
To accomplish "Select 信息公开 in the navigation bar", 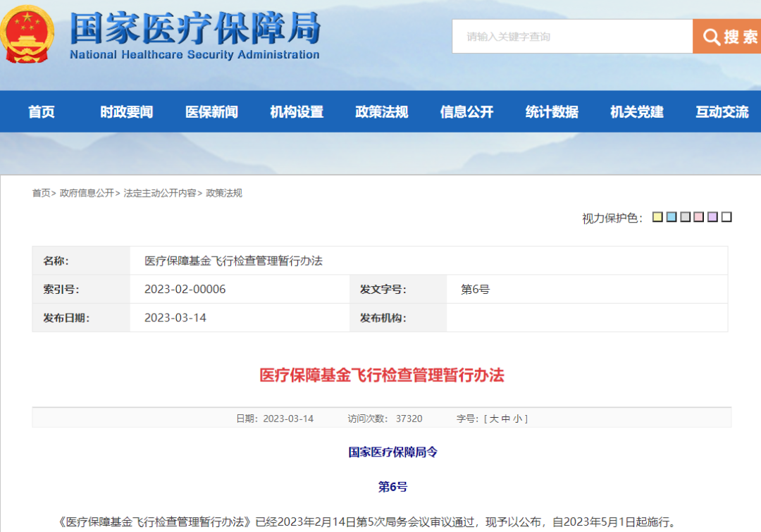I will click(466, 111).
